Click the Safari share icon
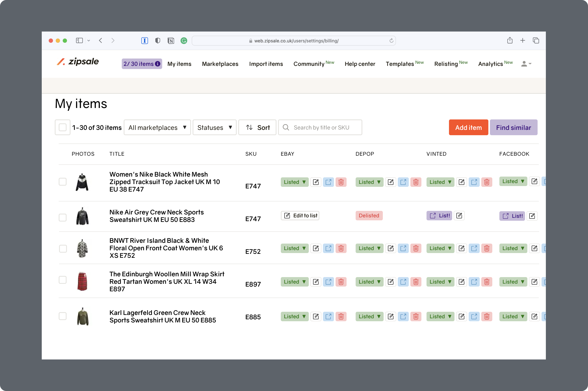Image resolution: width=588 pixels, height=391 pixels. 510,40
